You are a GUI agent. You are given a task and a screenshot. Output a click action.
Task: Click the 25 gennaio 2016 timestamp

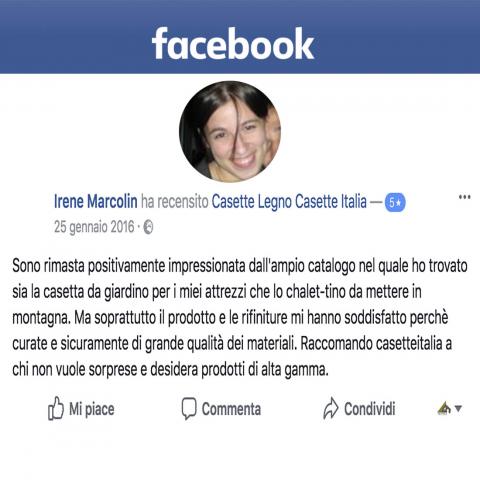[94, 227]
